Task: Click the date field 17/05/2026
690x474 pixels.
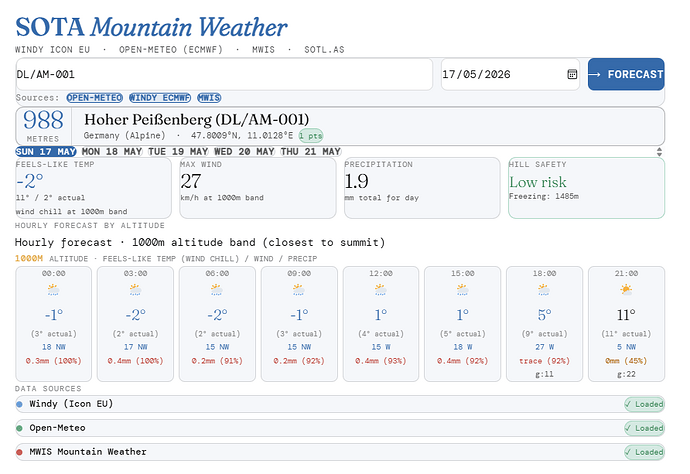Action: (x=510, y=74)
